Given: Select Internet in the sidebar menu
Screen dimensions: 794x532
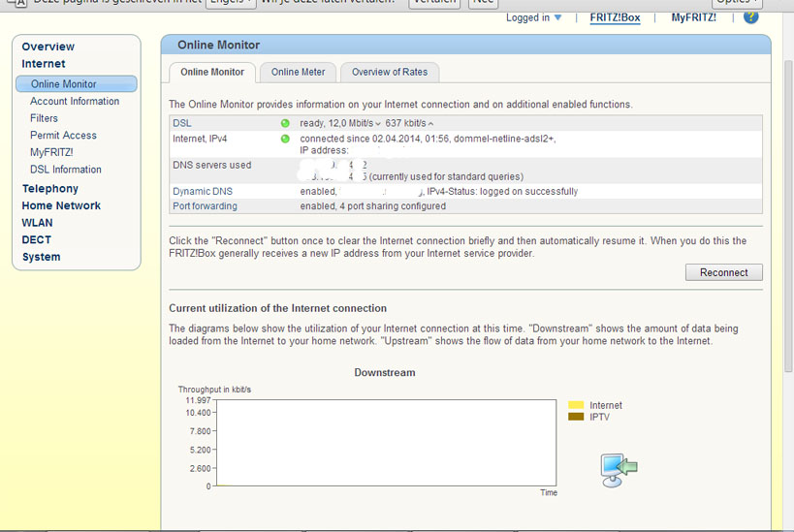Looking at the screenshot, I should tap(44, 64).
